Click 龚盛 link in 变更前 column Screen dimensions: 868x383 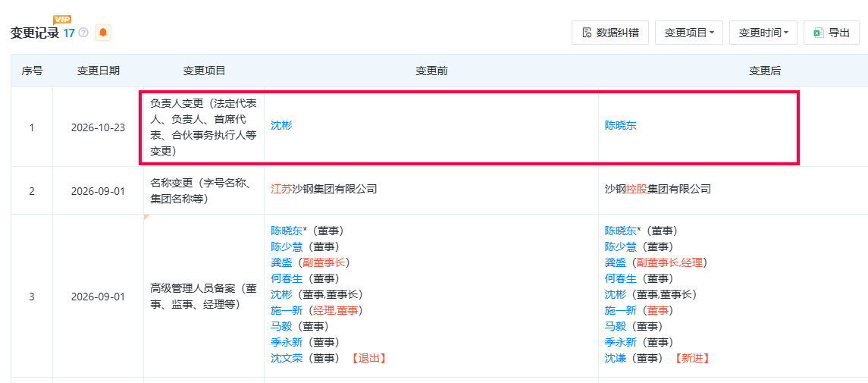[281, 262]
